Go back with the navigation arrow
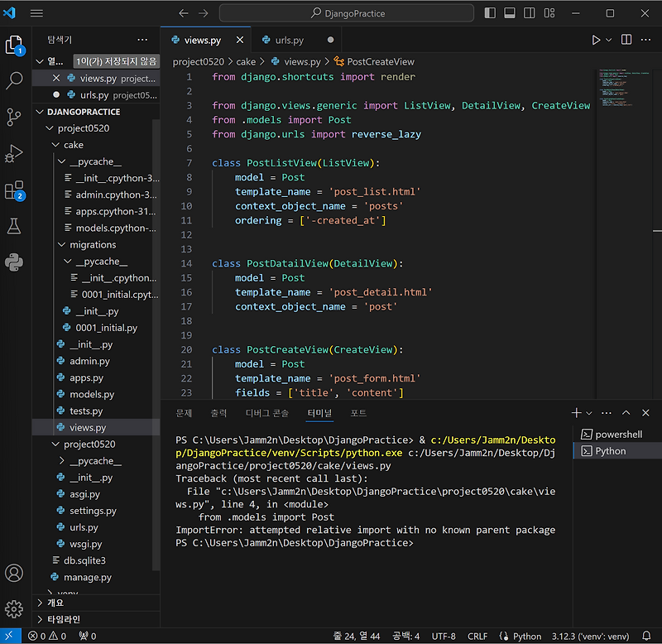Image resolution: width=662 pixels, height=644 pixels. click(x=183, y=13)
